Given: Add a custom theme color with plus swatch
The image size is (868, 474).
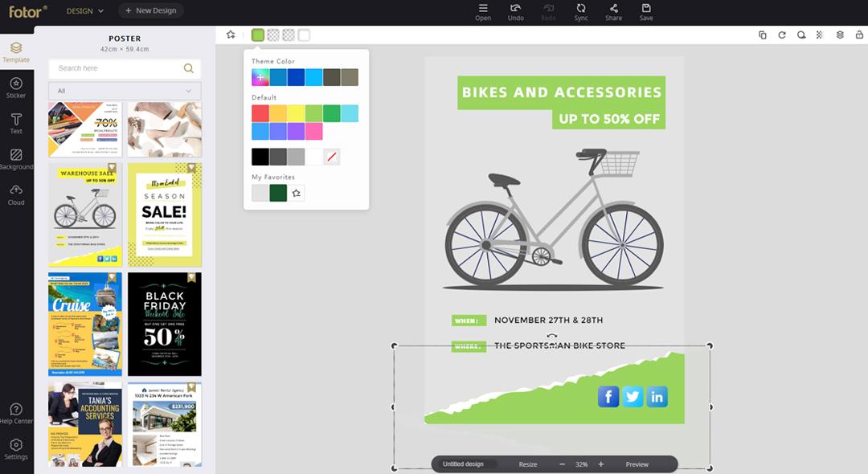Looking at the screenshot, I should click(x=260, y=77).
